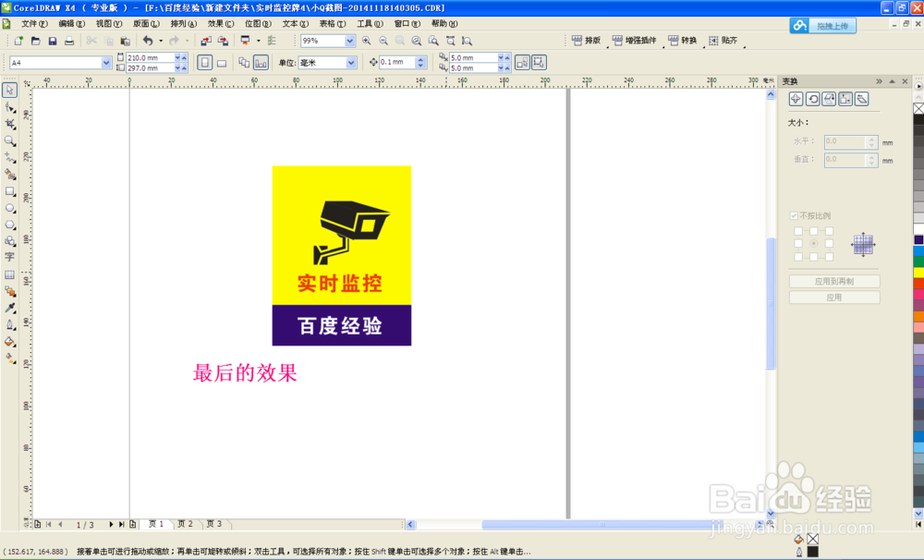Pick the yellow swatch from the color palette
This screenshot has width=924, height=560.
pyautogui.click(x=918, y=274)
